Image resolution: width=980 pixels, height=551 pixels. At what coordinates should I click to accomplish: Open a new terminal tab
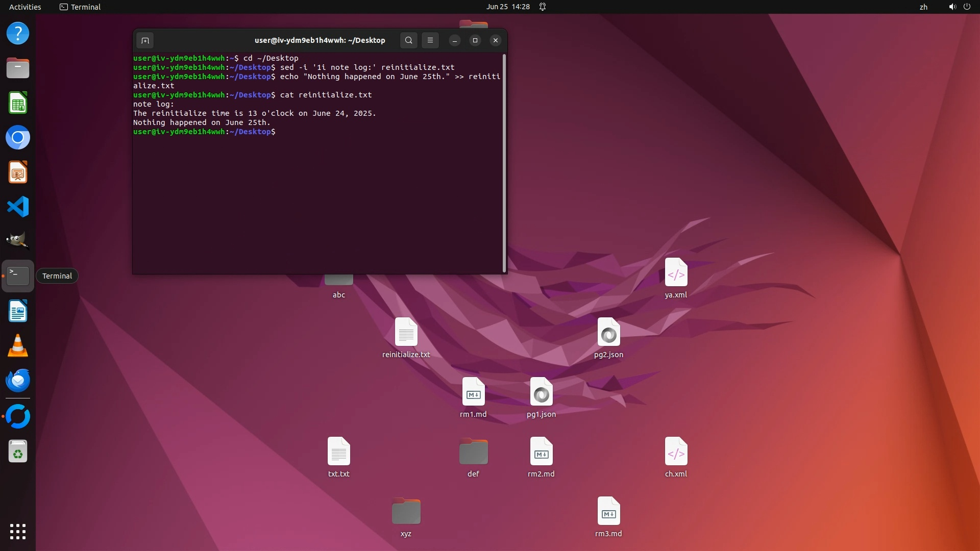145,40
